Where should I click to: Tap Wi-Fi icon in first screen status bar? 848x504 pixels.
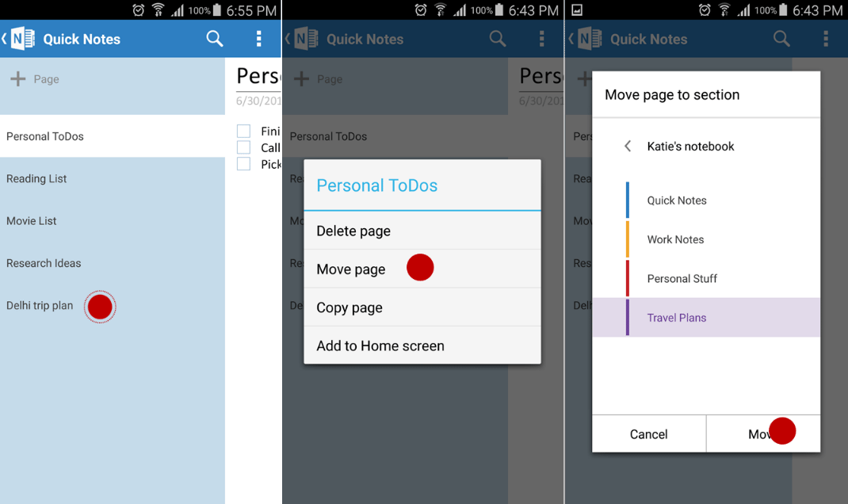158,10
